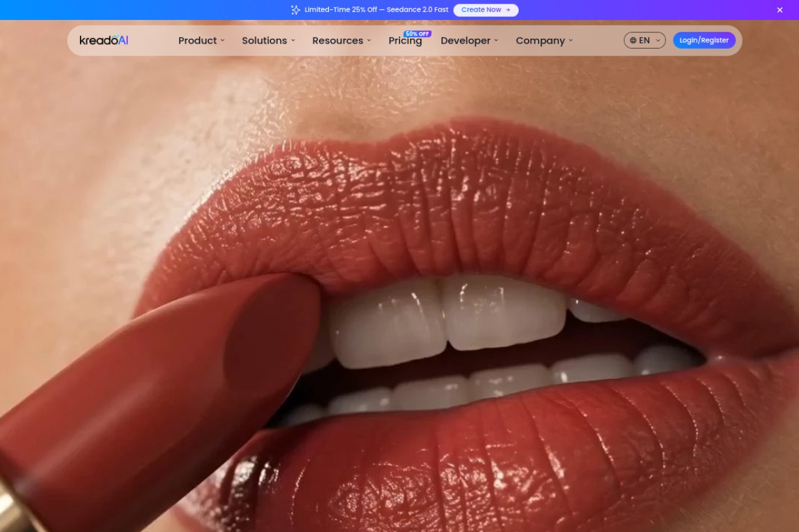Click the Create Now button
Screen dimensions: 799x532
(x=486, y=10)
